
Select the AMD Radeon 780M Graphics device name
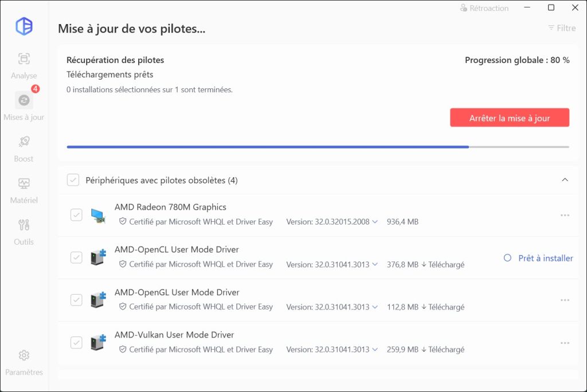point(170,207)
